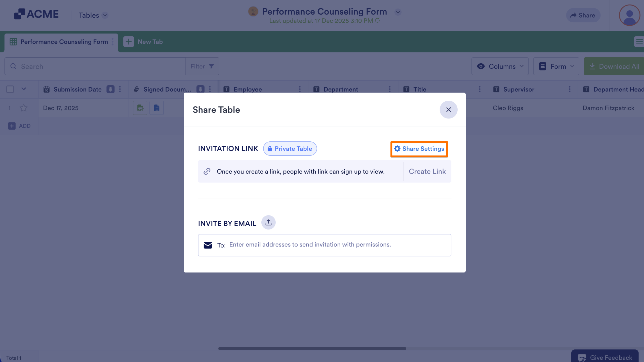Open the Tables navigation dropdown
644x362 pixels.
[x=93, y=15]
